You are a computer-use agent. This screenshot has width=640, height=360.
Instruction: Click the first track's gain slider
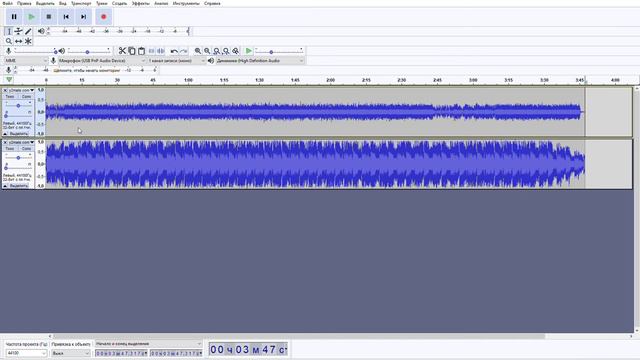pos(18,105)
